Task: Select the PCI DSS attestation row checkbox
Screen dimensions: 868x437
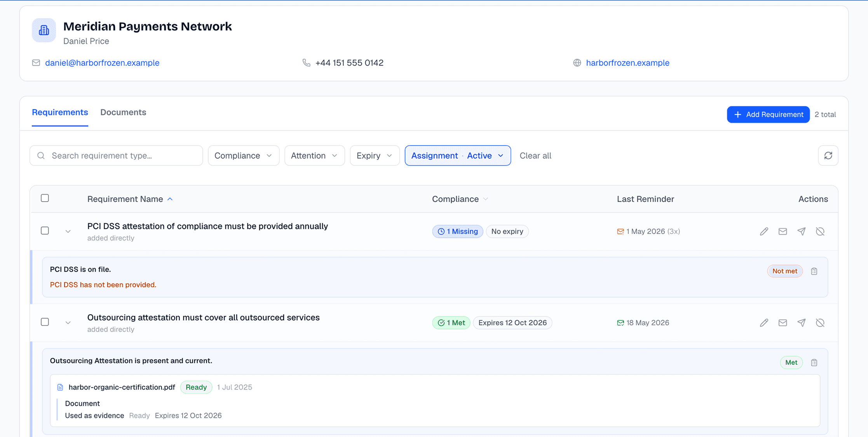Action: click(45, 231)
